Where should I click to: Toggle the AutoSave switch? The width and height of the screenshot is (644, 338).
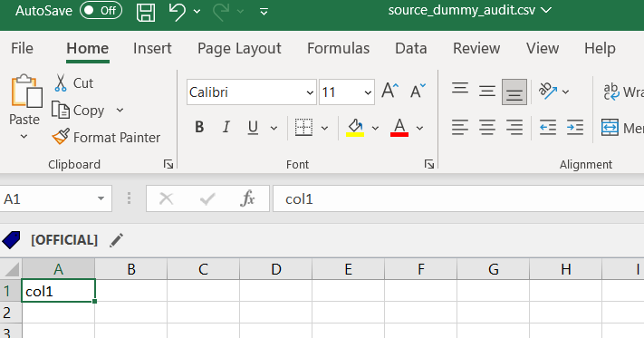coord(101,11)
